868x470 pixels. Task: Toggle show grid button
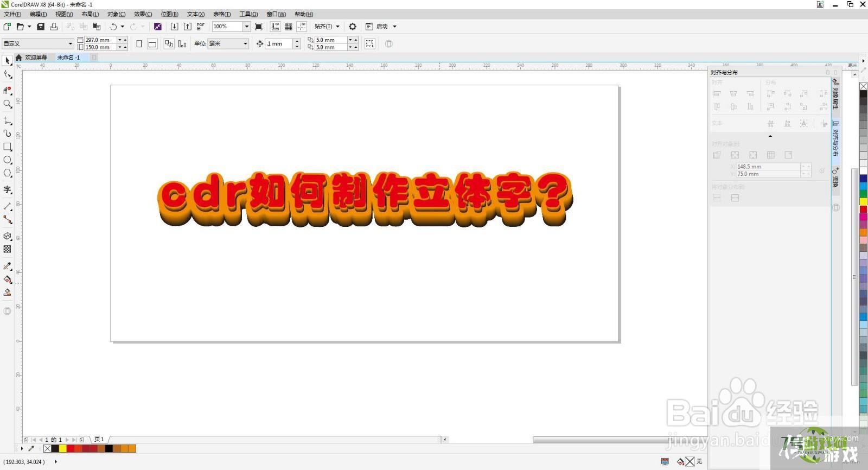(289, 26)
